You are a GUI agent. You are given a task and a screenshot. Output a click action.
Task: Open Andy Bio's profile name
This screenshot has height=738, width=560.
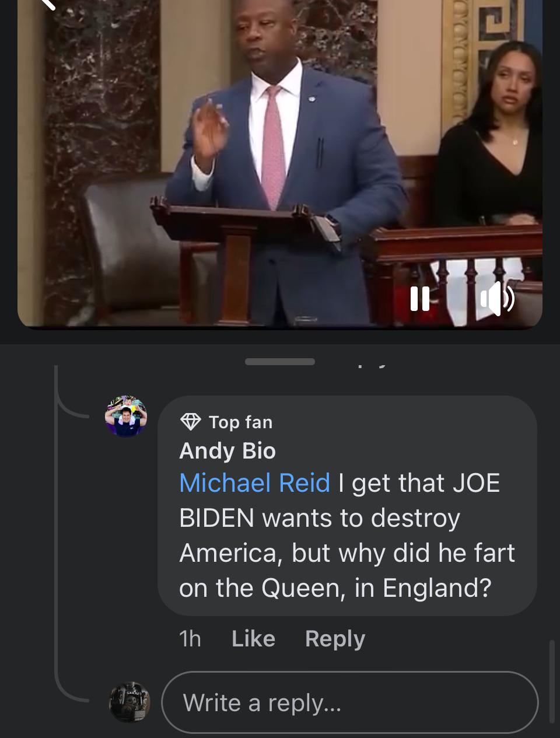tap(228, 450)
